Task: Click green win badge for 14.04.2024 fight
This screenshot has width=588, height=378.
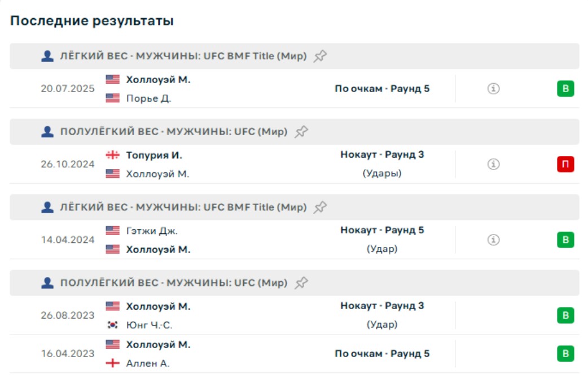Action: (565, 240)
